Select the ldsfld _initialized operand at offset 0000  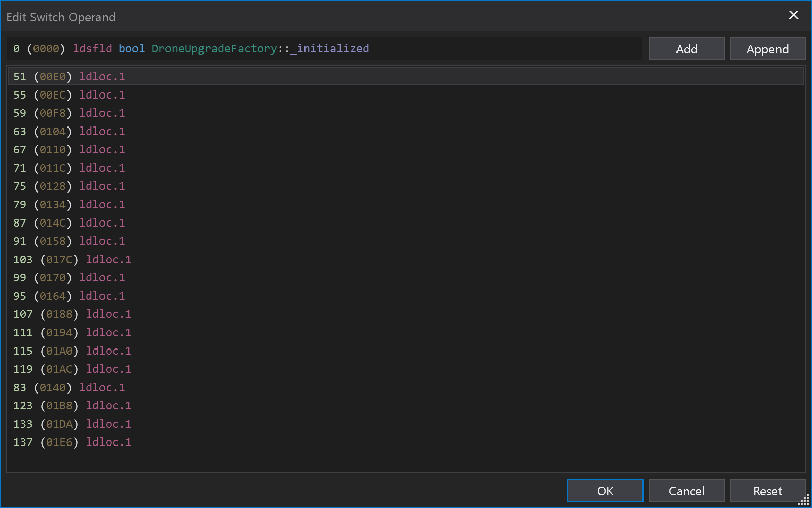coord(203,48)
